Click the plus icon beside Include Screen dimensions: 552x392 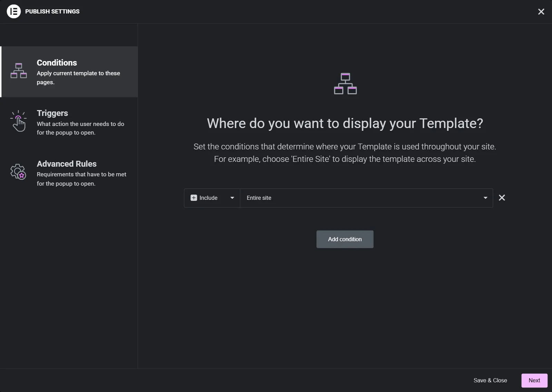coord(194,198)
